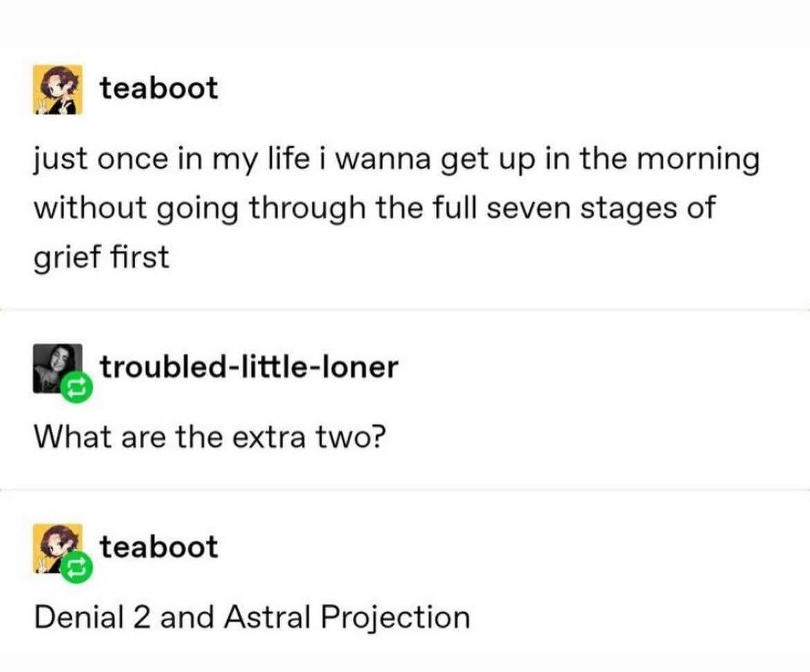Click the green reblog badge on troubled-little-loner's avatar
Viewport: 810px width, 672px height.
click(x=74, y=389)
